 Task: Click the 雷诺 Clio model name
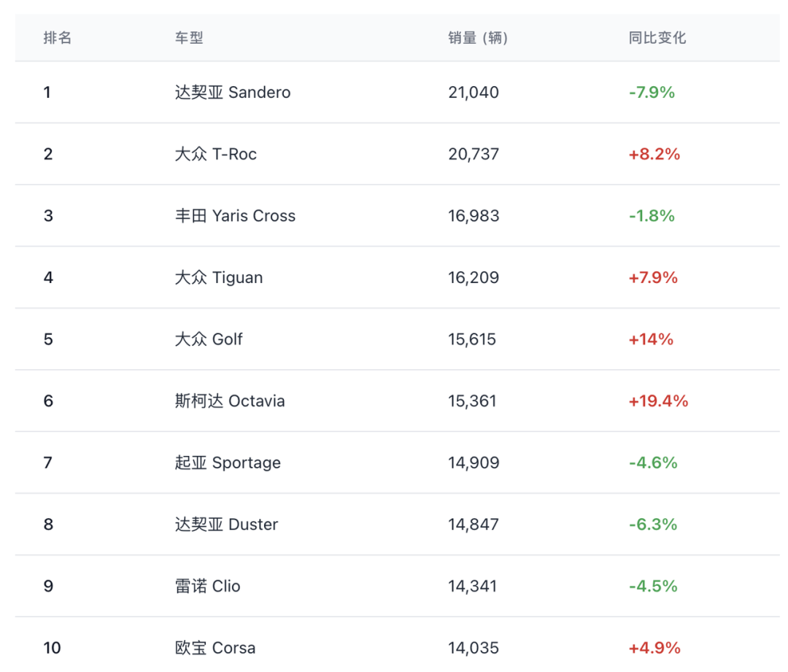(208, 586)
